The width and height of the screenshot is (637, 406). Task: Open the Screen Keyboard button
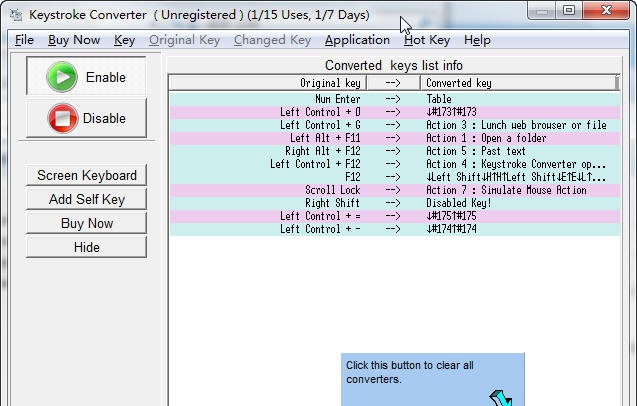[87, 175]
